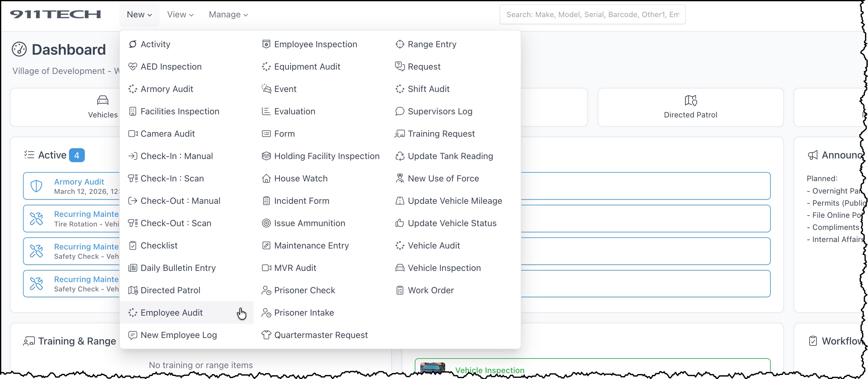Click the Directed Patrol map icon in menu
This screenshot has width=868, height=379.
[x=132, y=290]
